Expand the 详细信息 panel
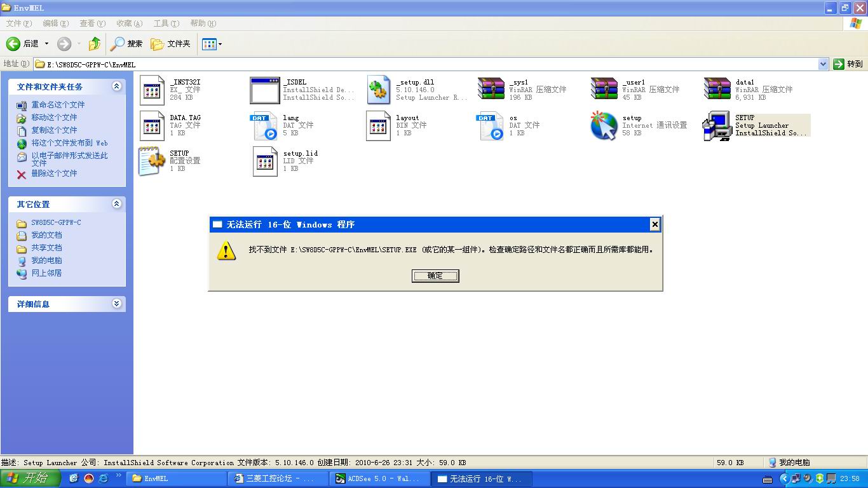 click(116, 304)
